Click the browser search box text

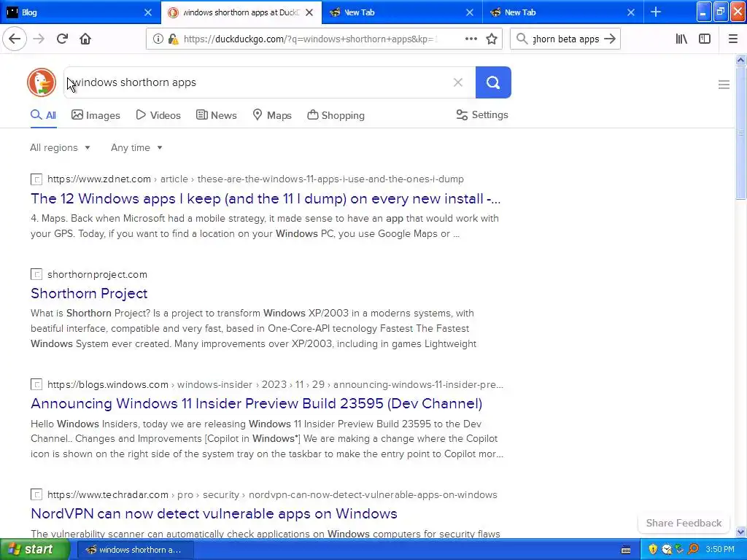point(565,39)
